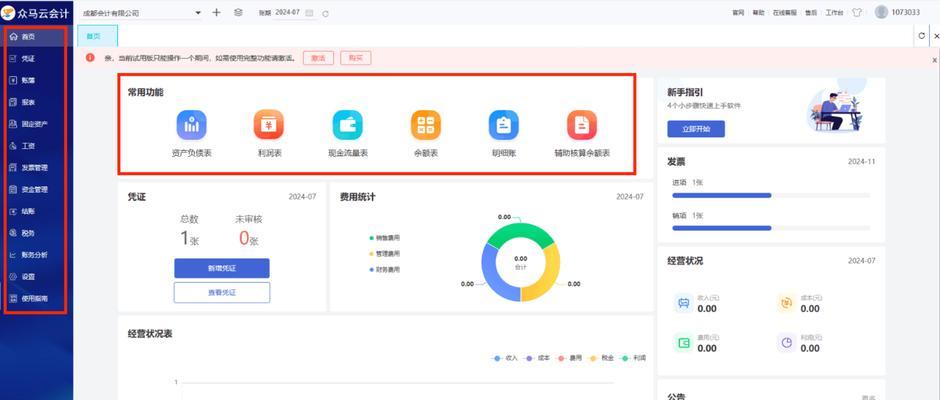Click the shirt skin theme icon
940x400 pixels.
[x=857, y=13]
